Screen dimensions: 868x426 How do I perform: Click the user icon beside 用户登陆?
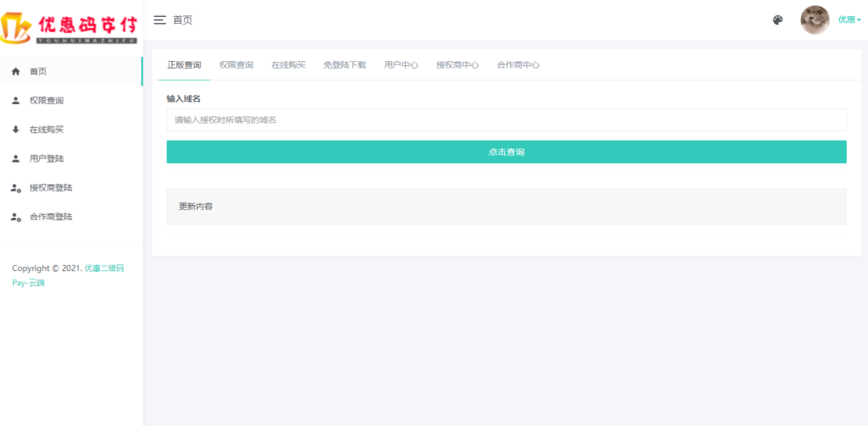pyautogui.click(x=15, y=158)
